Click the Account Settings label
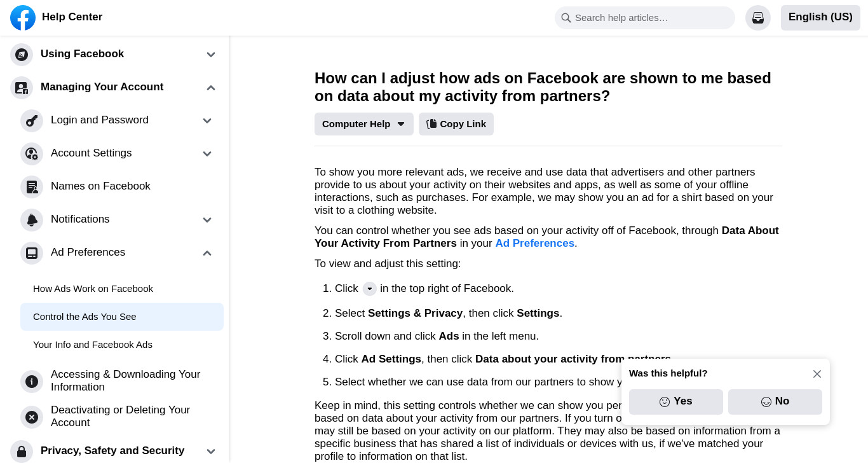This screenshot has height=463, width=868. pyautogui.click(x=92, y=153)
